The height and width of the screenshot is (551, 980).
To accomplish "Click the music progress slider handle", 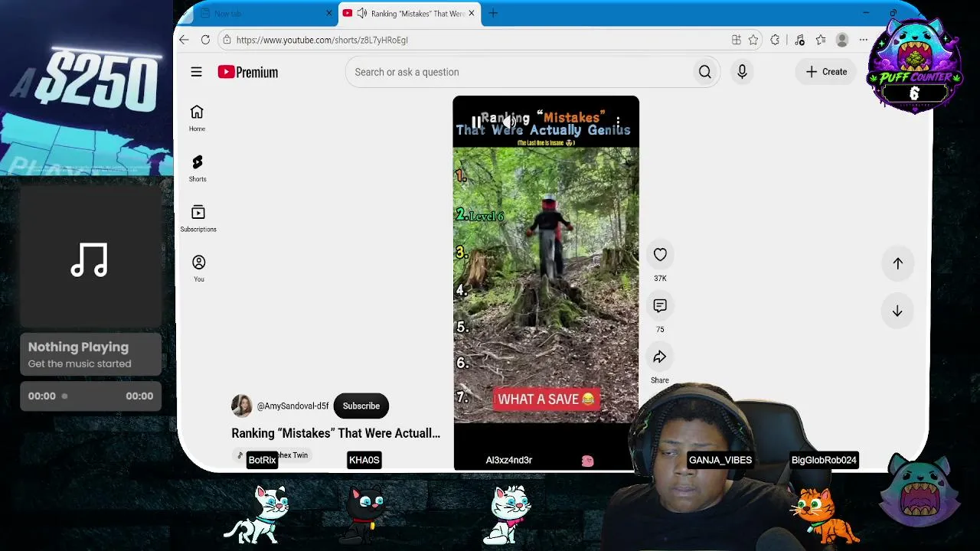I will pos(64,396).
